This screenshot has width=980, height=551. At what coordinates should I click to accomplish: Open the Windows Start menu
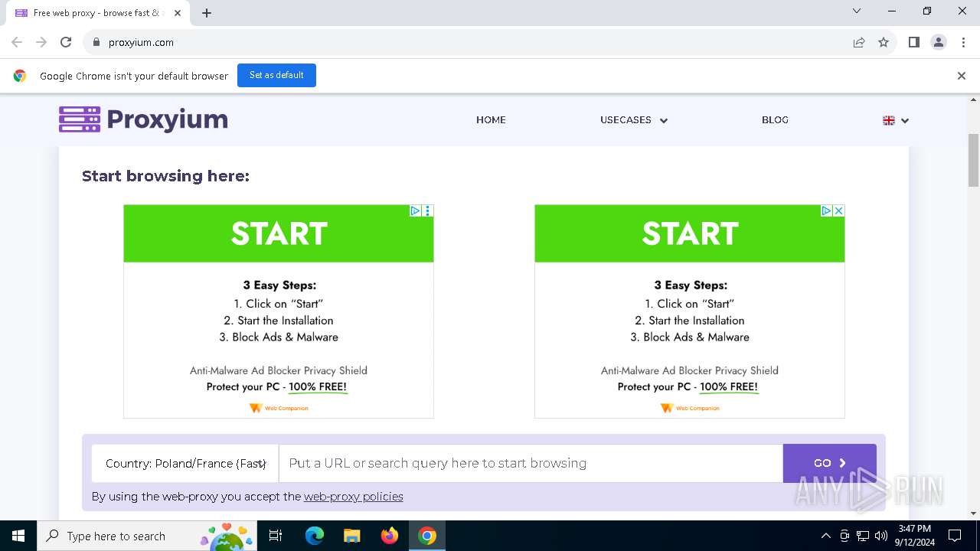click(18, 536)
